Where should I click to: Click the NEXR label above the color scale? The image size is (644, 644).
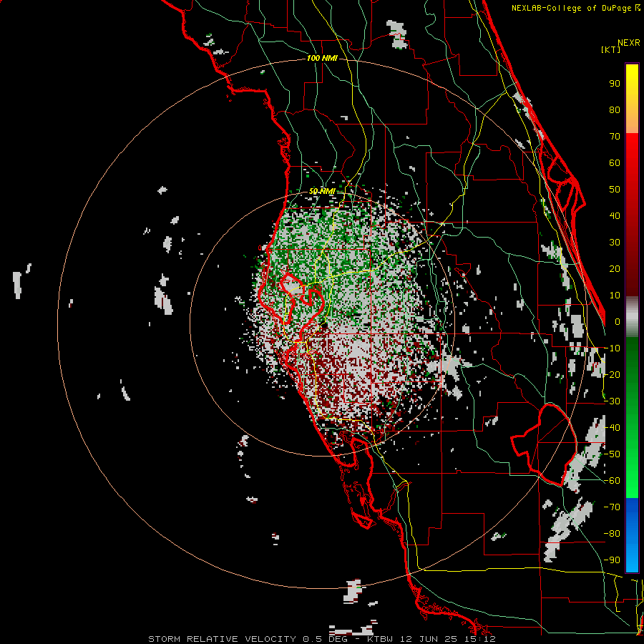click(x=628, y=43)
